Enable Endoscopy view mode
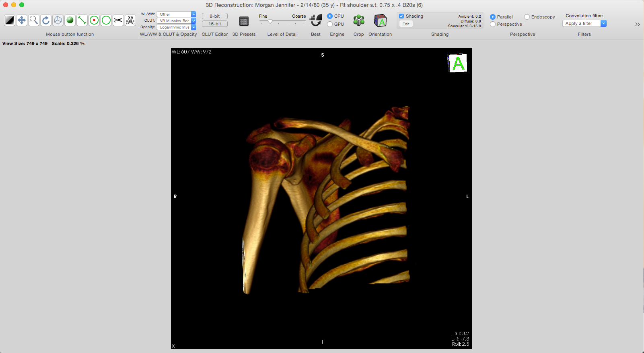Screen dimensions: 644x353 click(x=527, y=17)
